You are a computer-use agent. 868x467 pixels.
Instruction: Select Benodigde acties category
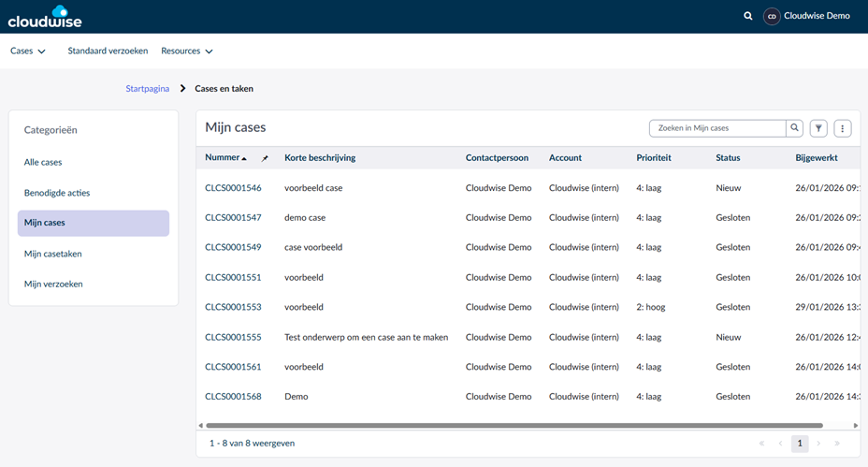(x=57, y=193)
